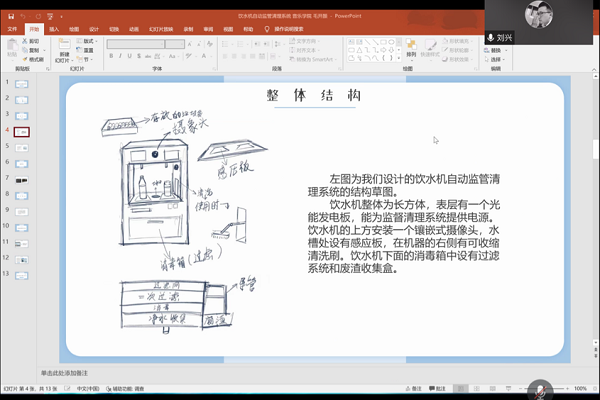Open the Select (选择) dropdown in editing group
Viewport: 600px width, 400px height.
496,59
